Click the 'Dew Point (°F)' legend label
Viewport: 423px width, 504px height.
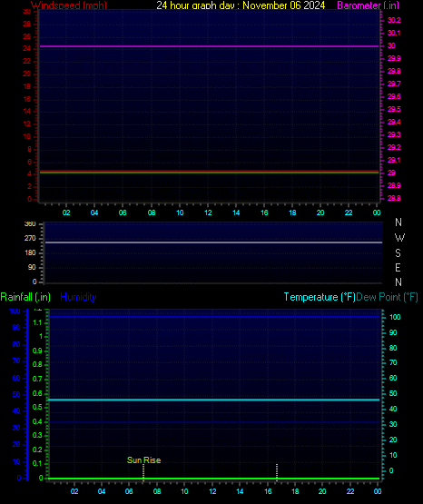point(387,297)
